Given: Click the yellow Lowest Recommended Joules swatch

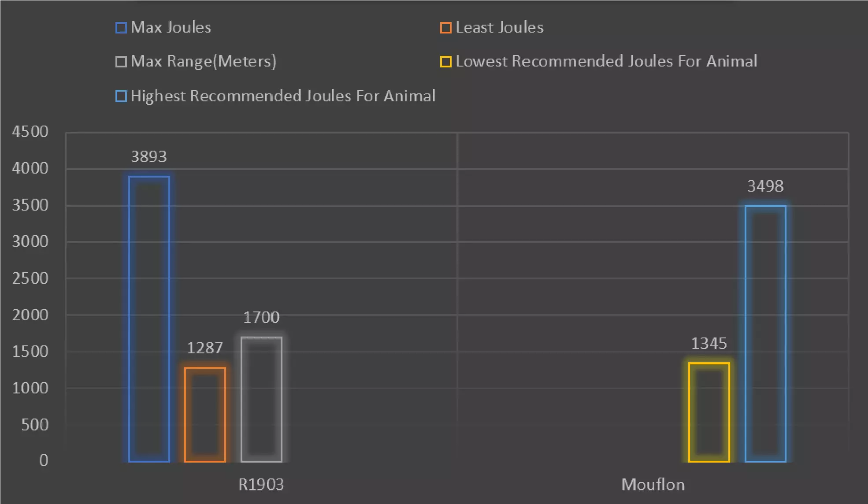Looking at the screenshot, I should point(445,62).
